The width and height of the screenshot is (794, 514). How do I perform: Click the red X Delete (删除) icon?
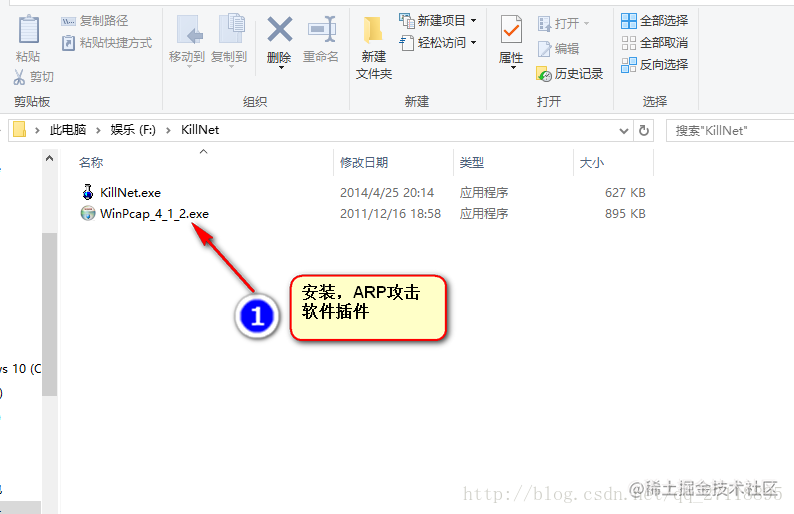(280, 29)
